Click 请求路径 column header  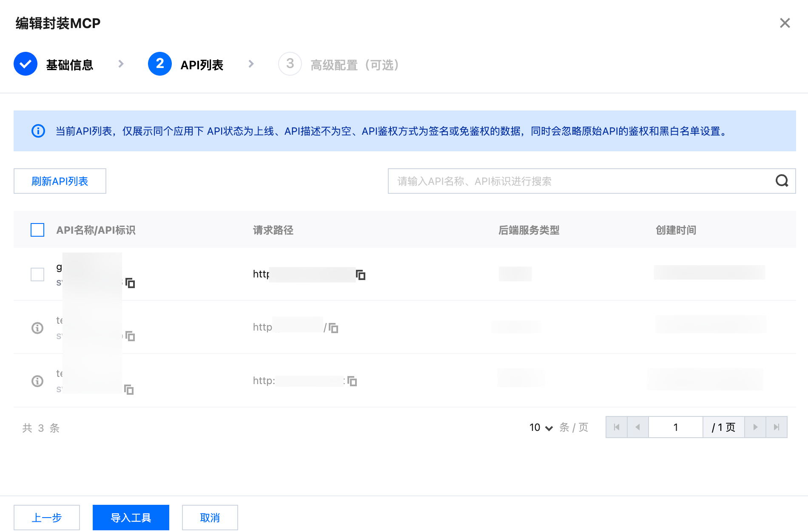pos(273,230)
